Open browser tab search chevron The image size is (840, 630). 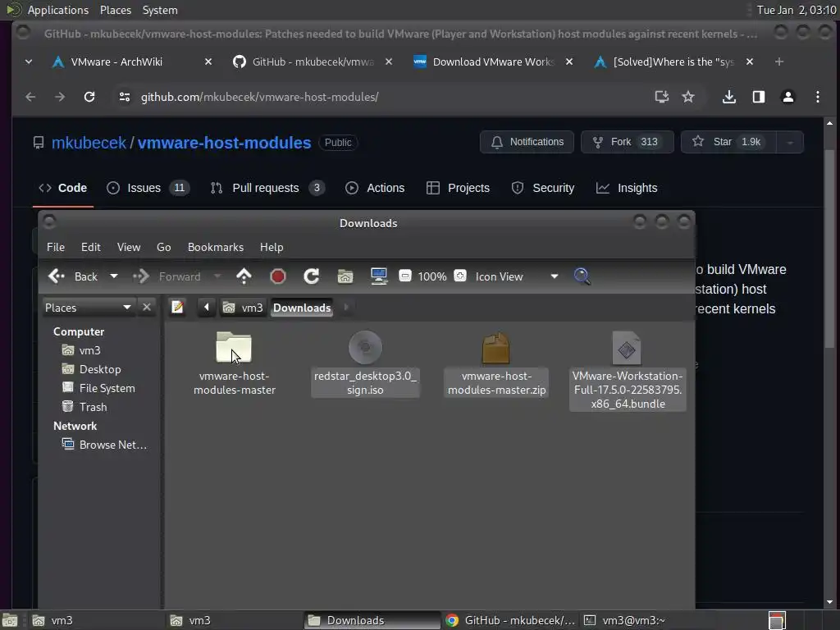tap(29, 62)
